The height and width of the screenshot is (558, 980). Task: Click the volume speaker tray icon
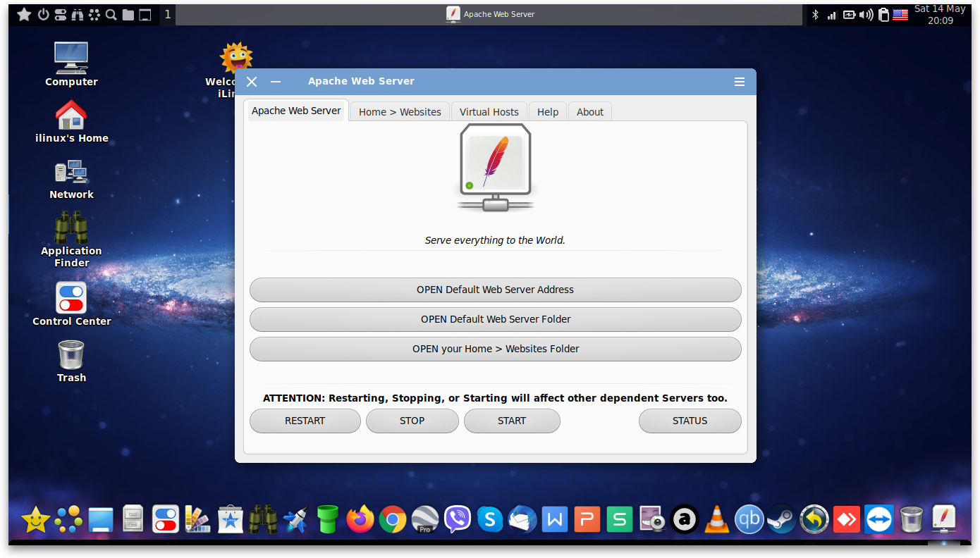866,14
